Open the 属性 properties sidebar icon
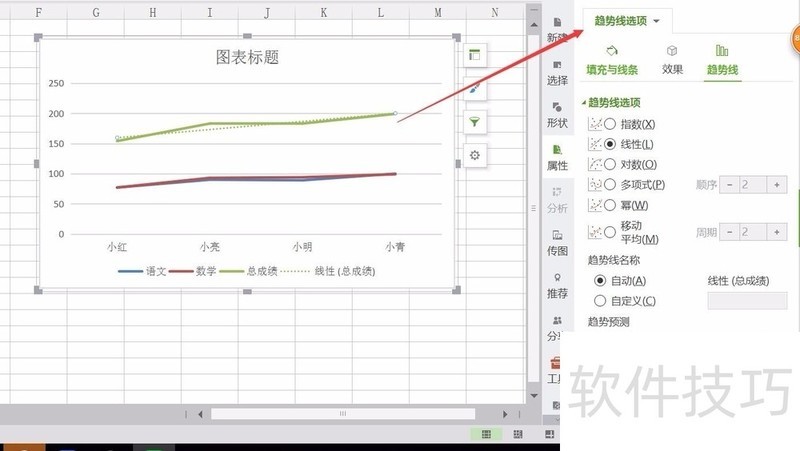Viewport: 800px width, 451px height. [x=557, y=157]
